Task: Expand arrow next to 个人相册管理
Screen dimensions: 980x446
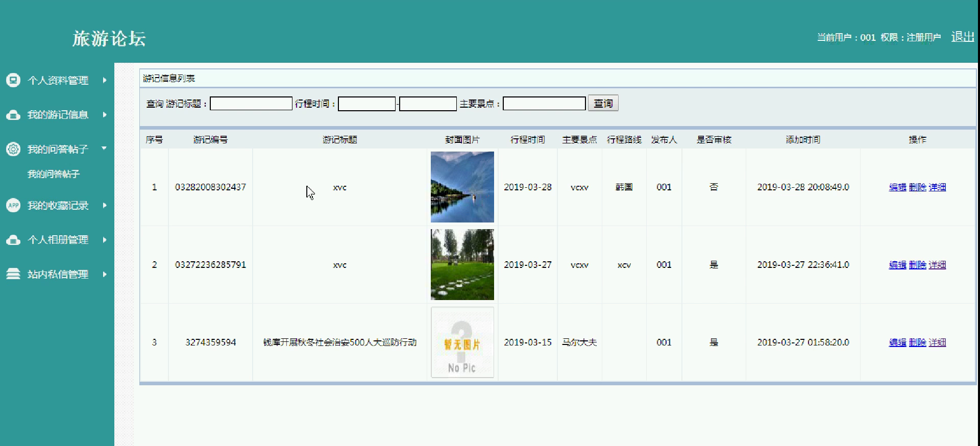Action: click(104, 240)
